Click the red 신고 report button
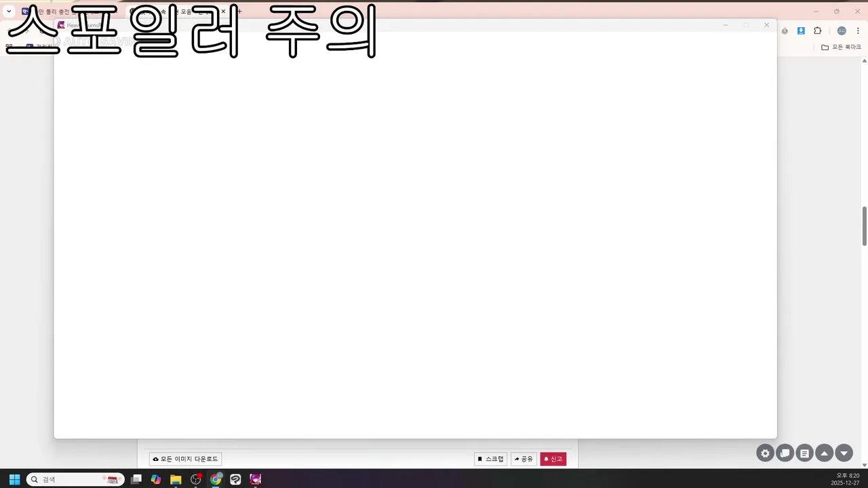The image size is (868, 488). [553, 459]
